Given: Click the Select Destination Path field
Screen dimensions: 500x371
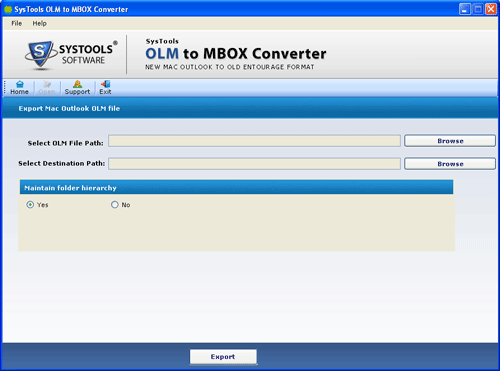Looking at the screenshot, I should click(x=254, y=164).
